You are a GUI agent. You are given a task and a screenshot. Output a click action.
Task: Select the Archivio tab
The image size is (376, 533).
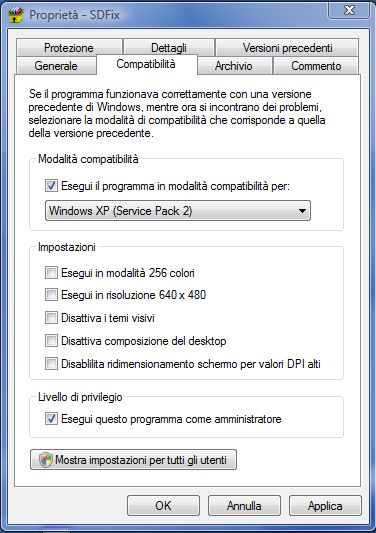click(x=234, y=66)
